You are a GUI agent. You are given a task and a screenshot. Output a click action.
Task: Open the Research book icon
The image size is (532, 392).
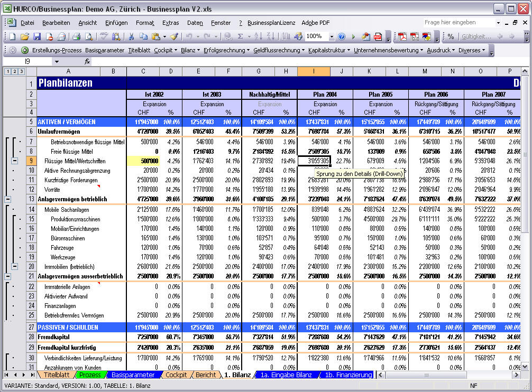(x=116, y=36)
